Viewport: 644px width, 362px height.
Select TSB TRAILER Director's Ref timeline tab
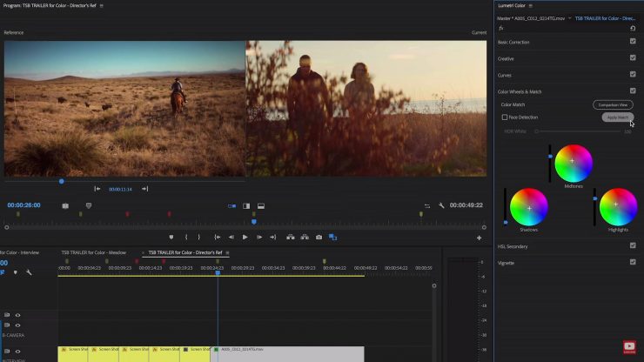pos(184,252)
